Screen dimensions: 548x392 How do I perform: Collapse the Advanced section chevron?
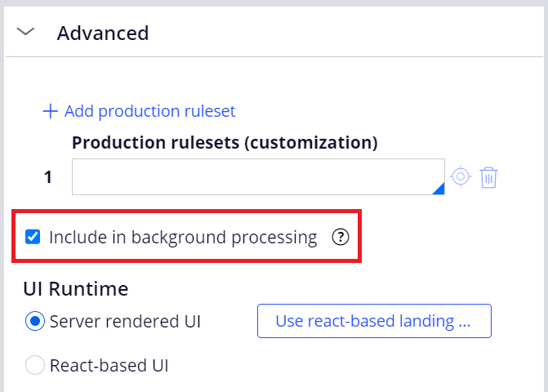(25, 32)
